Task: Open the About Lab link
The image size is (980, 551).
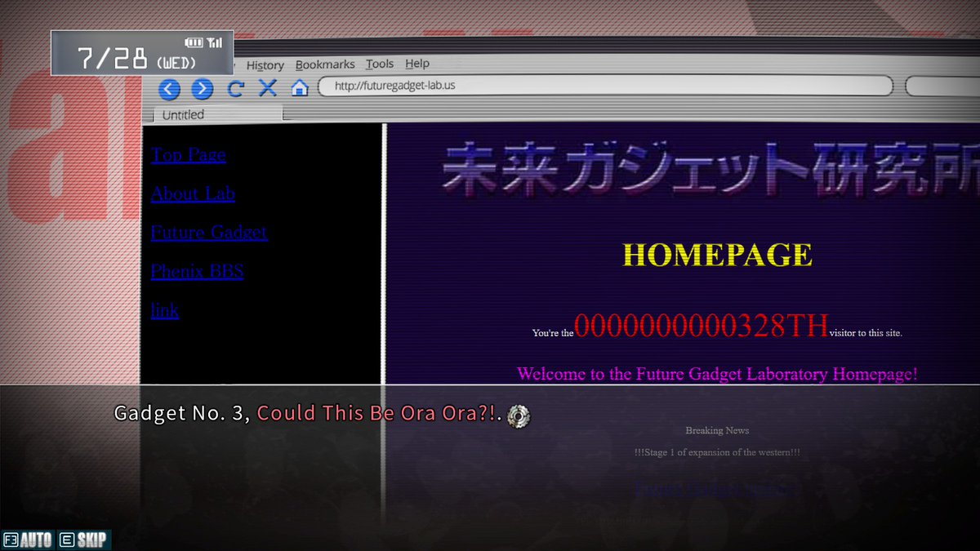Action: [193, 193]
